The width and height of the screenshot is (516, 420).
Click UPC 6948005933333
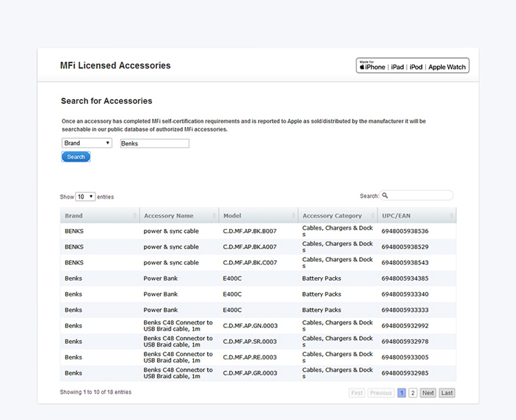[405, 310]
